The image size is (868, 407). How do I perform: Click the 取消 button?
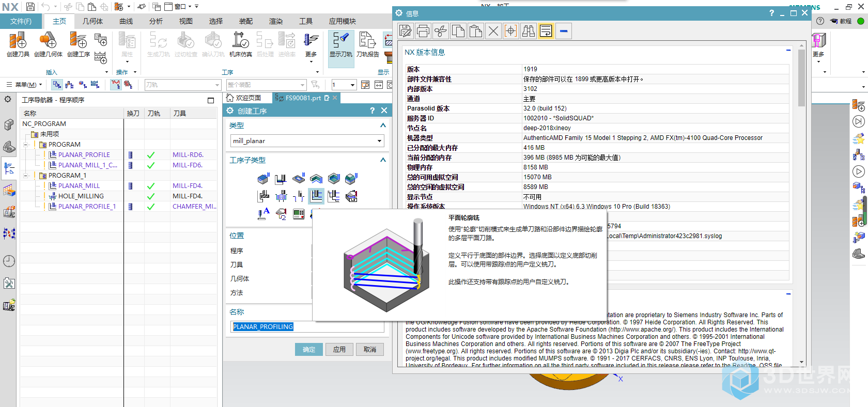click(370, 350)
